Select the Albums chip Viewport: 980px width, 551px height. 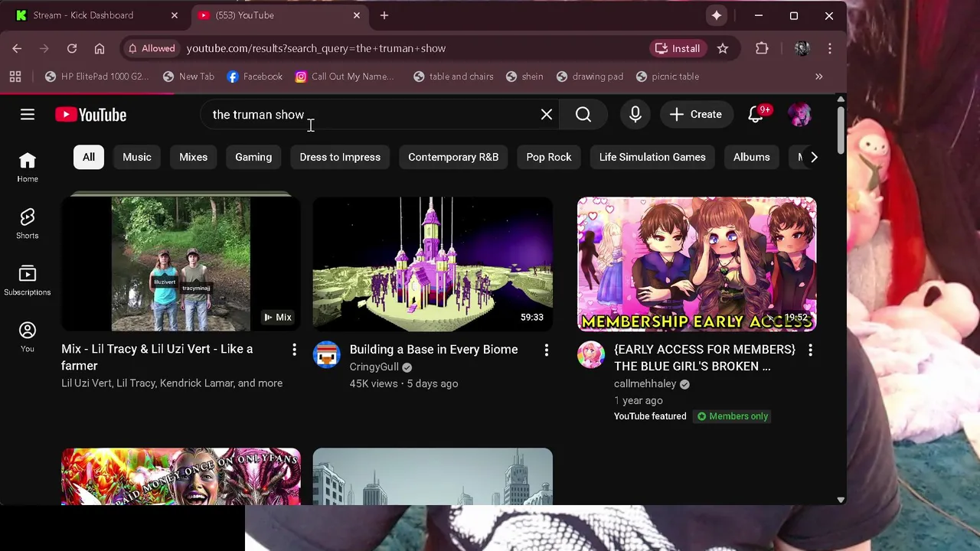click(x=752, y=157)
